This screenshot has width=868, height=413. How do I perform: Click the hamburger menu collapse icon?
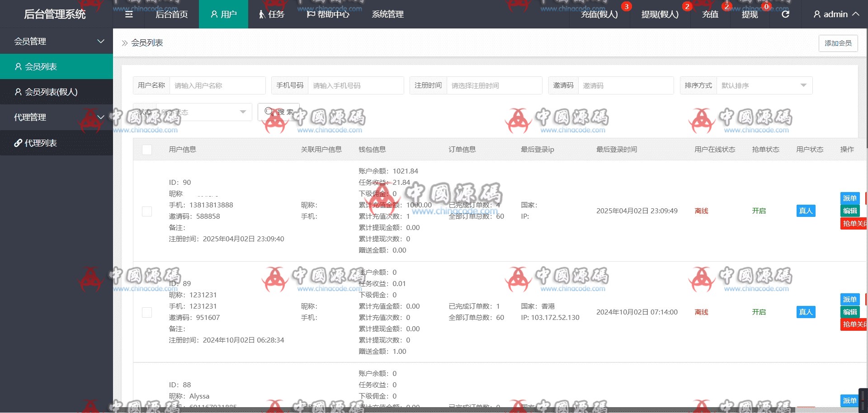(x=129, y=14)
